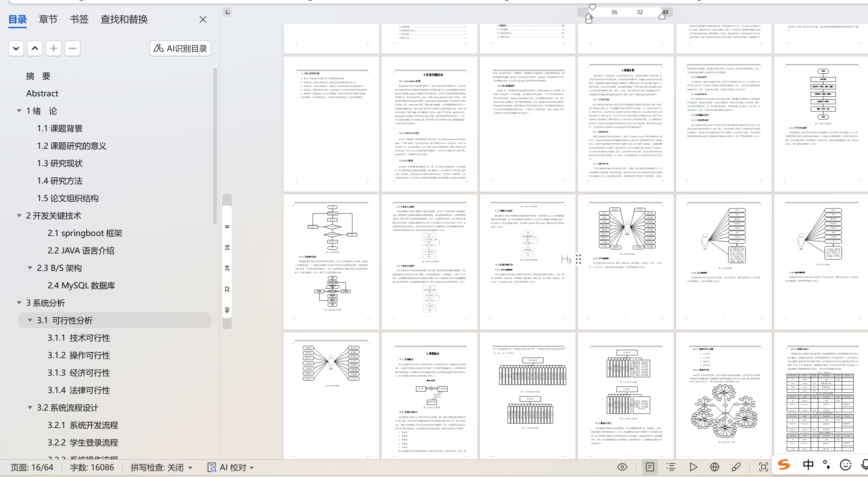The image size is (868, 477).
Task: Click the Sogou input method logo
Action: [x=784, y=465]
